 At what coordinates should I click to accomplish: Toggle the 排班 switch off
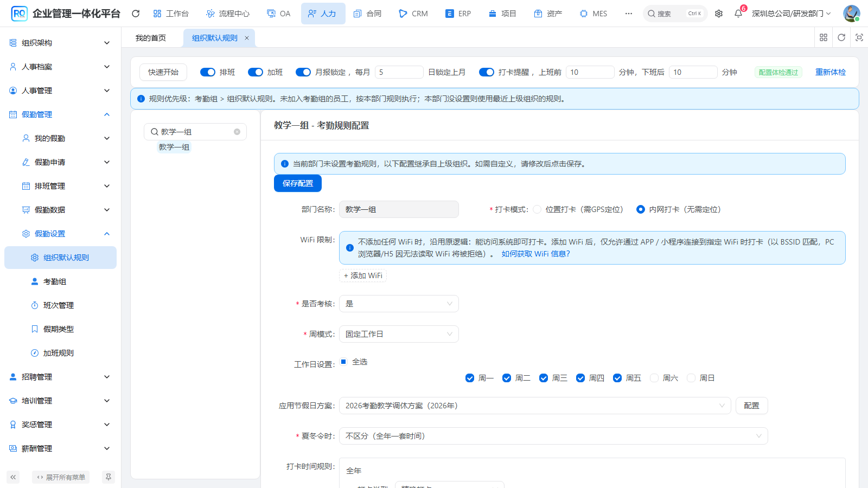208,72
